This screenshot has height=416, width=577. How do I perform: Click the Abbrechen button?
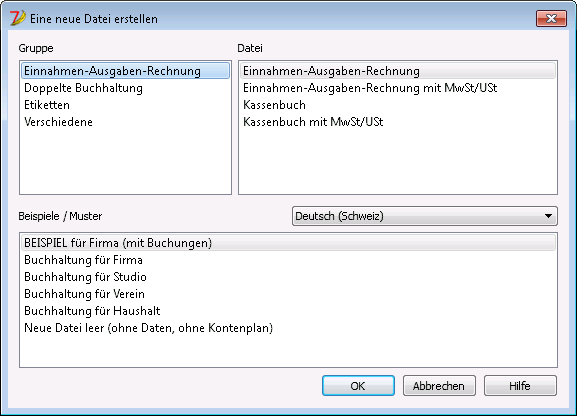[x=439, y=386]
